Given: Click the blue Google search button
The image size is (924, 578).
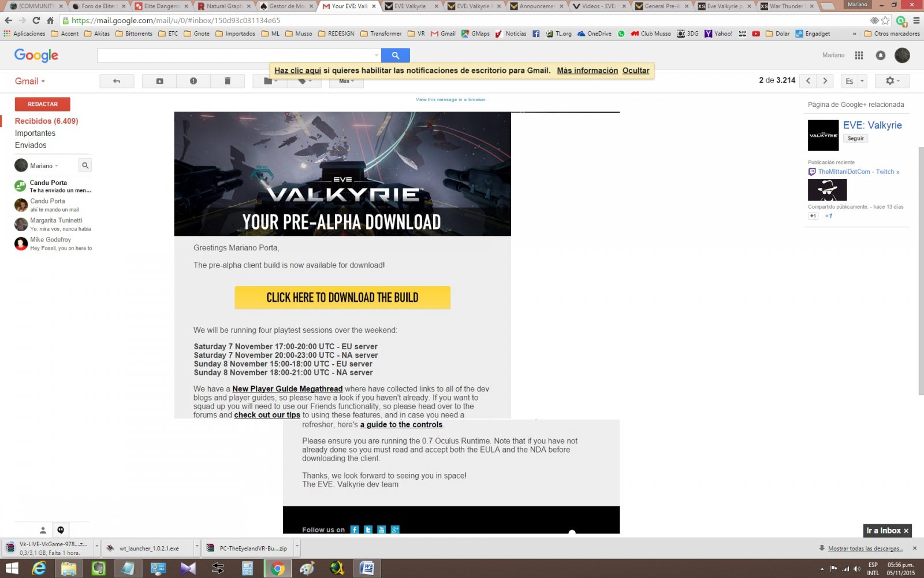Looking at the screenshot, I should click(x=396, y=55).
